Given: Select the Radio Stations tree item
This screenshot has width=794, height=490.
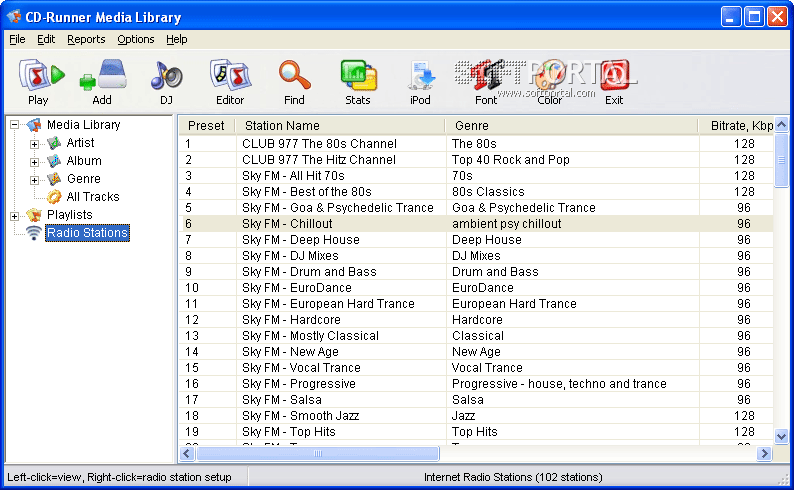Looking at the screenshot, I should (x=88, y=233).
